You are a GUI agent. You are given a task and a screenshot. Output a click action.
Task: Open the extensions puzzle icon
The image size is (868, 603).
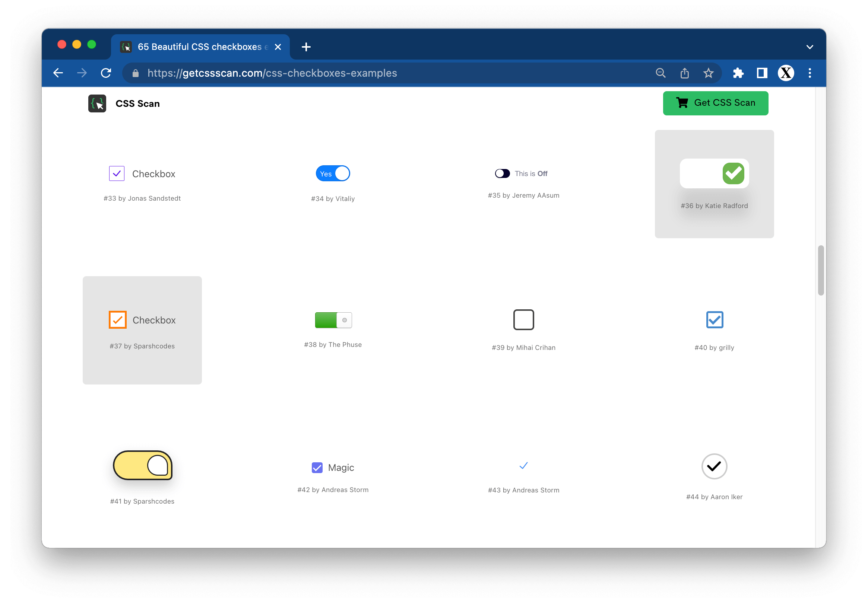[738, 73]
